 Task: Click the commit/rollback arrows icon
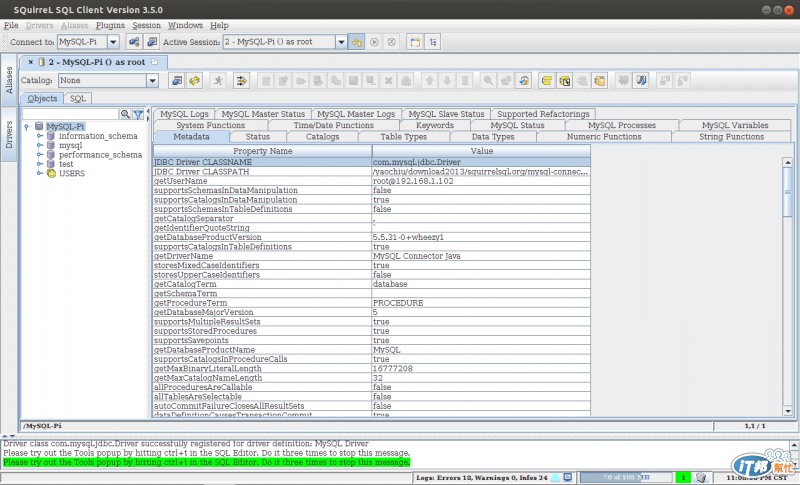(241, 80)
